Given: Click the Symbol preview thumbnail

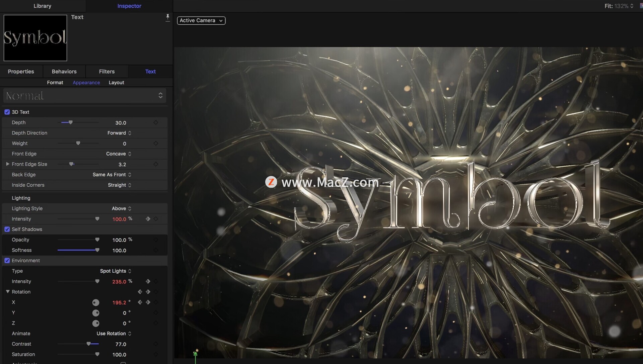Looking at the screenshot, I should coord(35,38).
